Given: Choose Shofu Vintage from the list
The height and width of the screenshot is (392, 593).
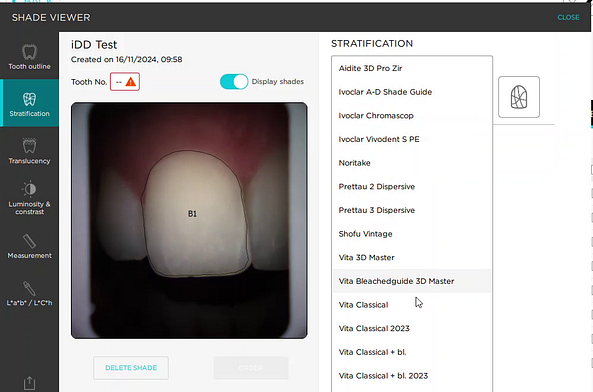Looking at the screenshot, I should pos(412,234).
